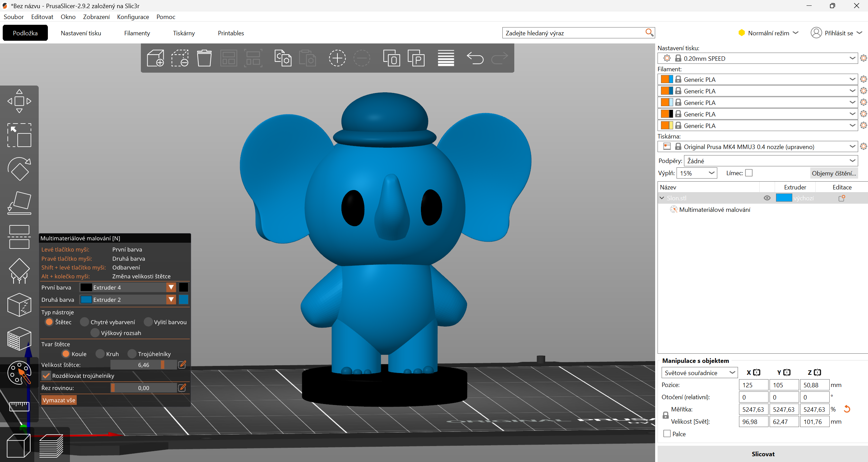Click the Delete all trash icon
868x462 pixels.
tap(204, 58)
